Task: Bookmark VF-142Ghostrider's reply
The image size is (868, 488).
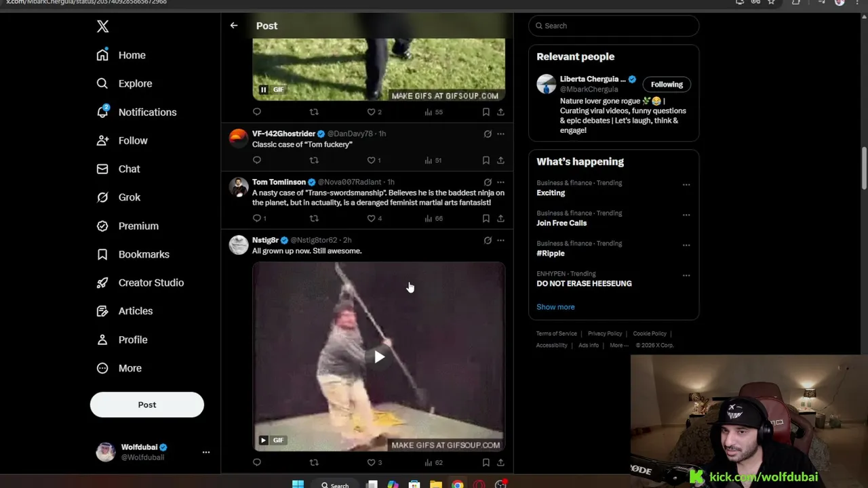Action: 486,160
